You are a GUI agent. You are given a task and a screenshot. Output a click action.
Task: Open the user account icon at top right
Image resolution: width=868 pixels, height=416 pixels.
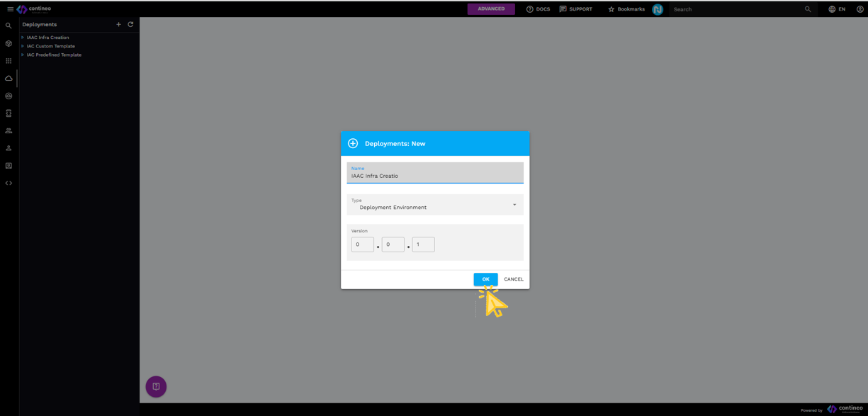pyautogui.click(x=859, y=9)
